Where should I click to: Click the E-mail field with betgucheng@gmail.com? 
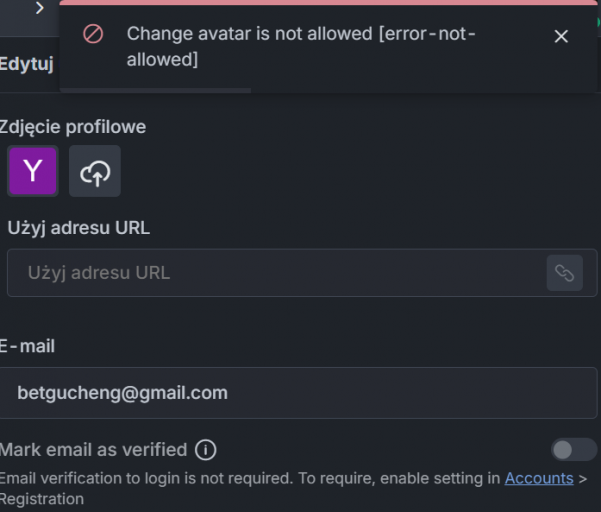pos(298,393)
